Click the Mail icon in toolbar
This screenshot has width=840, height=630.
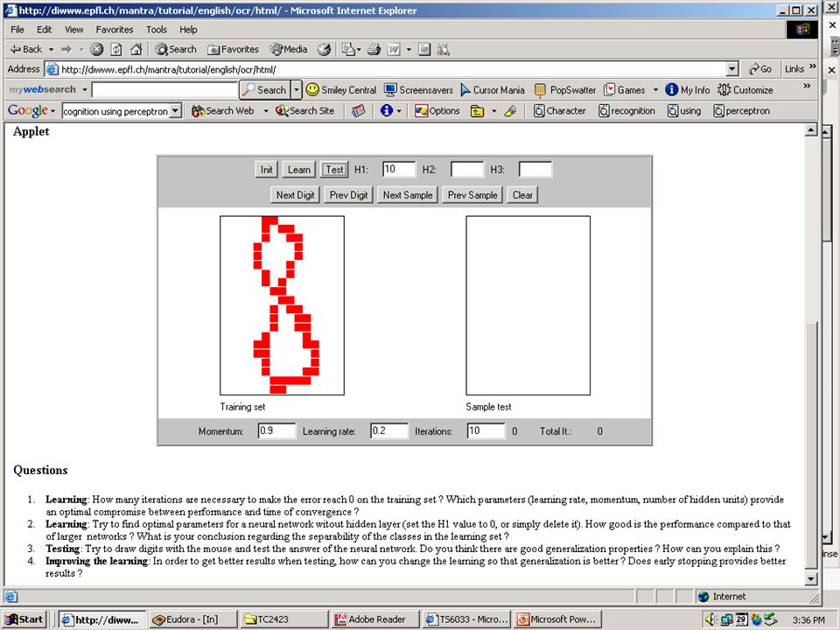click(x=349, y=49)
